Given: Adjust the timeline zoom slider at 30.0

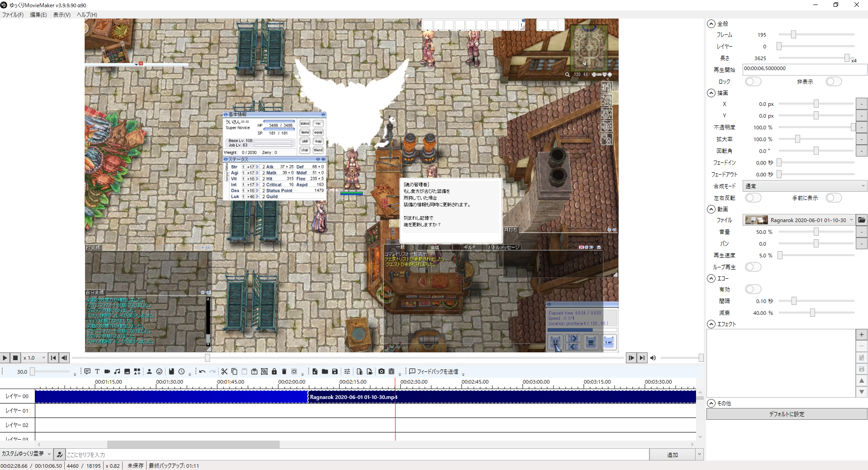Looking at the screenshot, I should click(x=51, y=371).
